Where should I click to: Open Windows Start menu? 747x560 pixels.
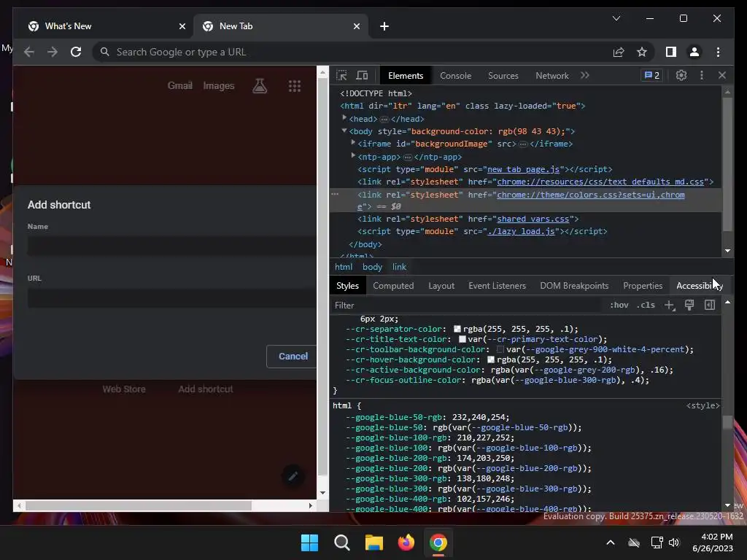coord(309,542)
